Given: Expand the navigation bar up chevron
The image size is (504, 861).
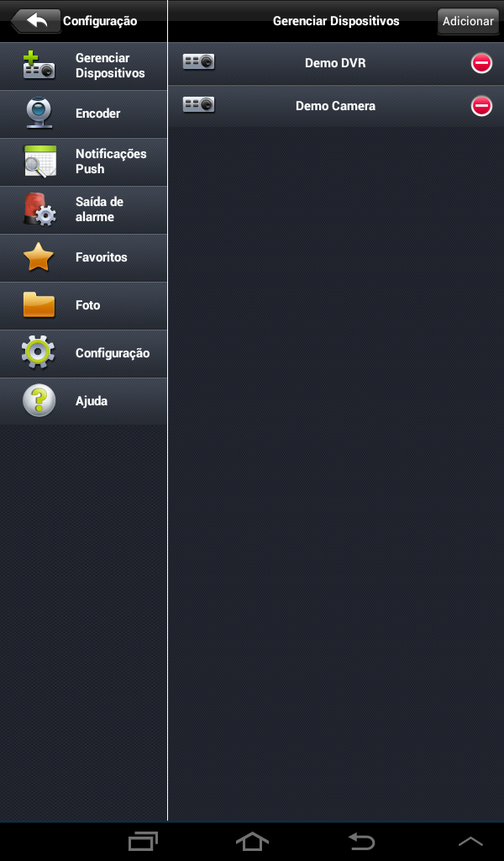Looking at the screenshot, I should pos(470,841).
